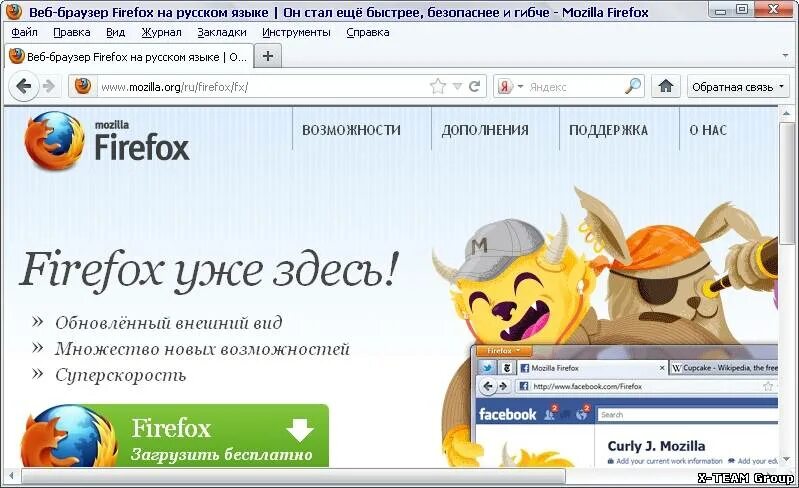Open the history dropdown arrow in address bar
799x488 pixels.
(457, 87)
